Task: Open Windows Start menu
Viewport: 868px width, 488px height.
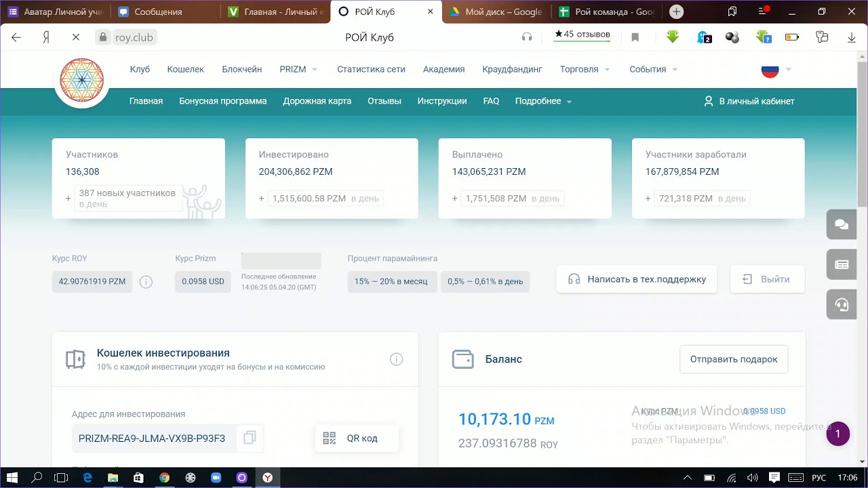Action: (x=12, y=478)
